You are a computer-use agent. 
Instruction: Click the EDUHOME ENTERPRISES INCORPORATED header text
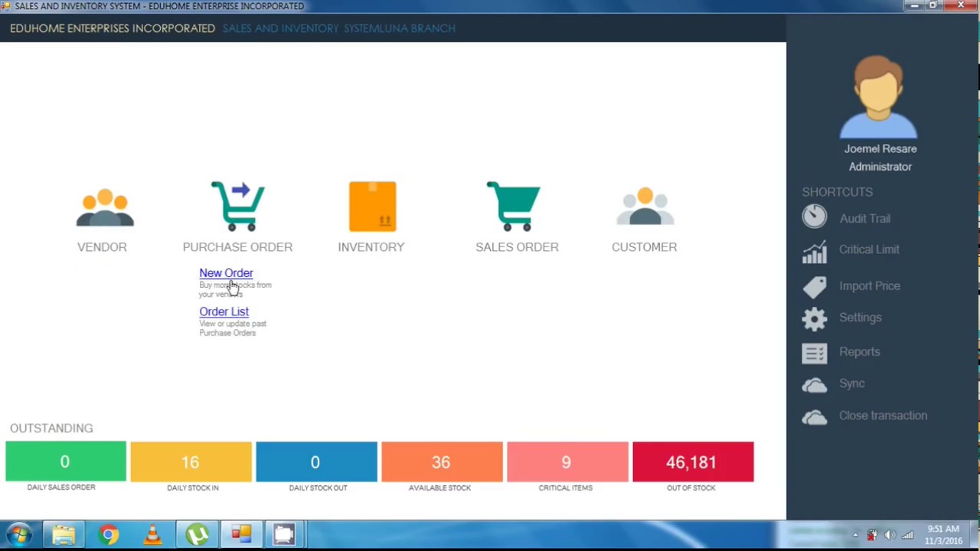pyautogui.click(x=113, y=28)
